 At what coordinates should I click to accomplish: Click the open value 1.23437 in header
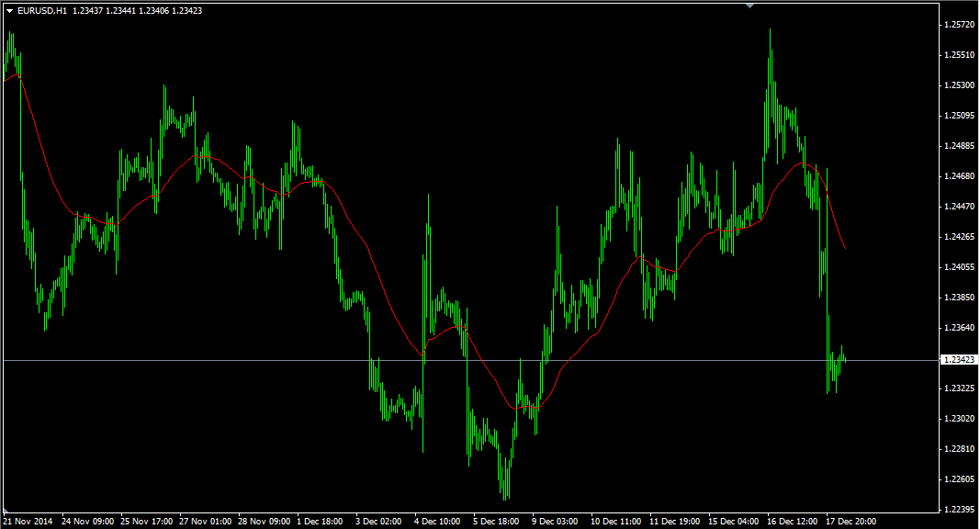tap(87, 11)
